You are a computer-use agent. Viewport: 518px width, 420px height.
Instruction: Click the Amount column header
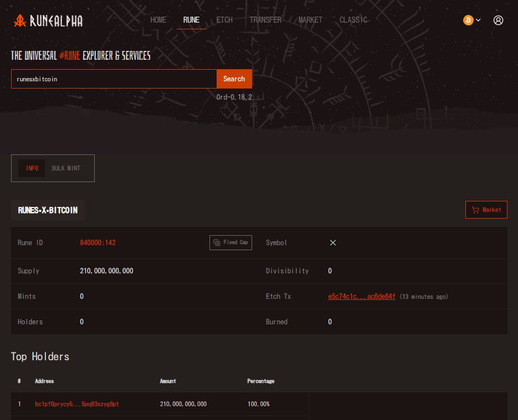pyautogui.click(x=168, y=381)
